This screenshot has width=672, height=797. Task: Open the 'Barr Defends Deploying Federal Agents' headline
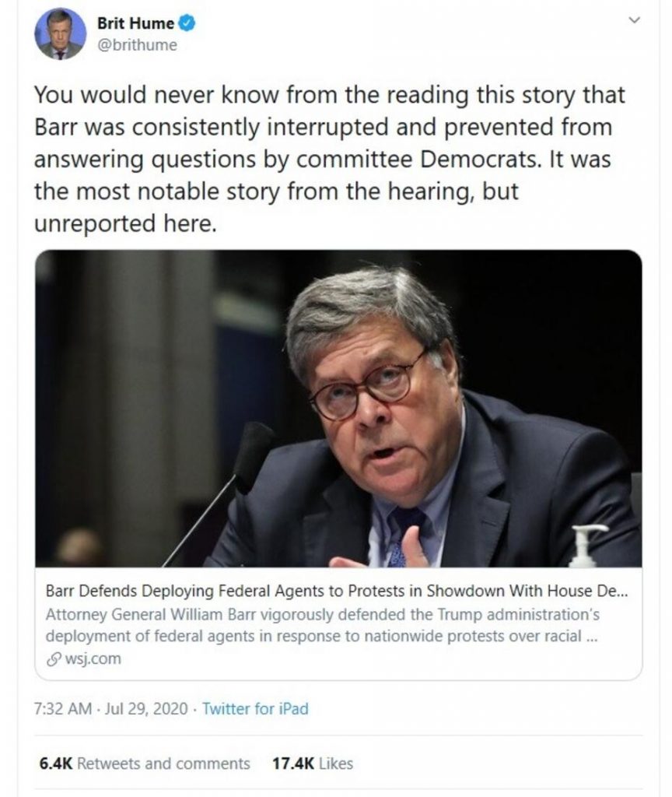336,590
